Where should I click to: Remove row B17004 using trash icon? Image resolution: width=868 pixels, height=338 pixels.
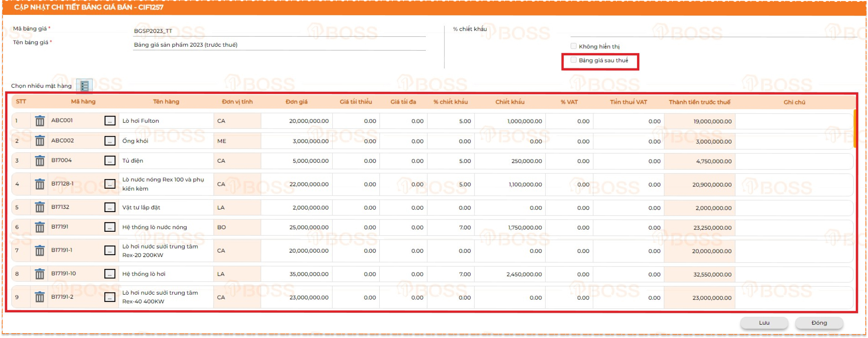(40, 161)
